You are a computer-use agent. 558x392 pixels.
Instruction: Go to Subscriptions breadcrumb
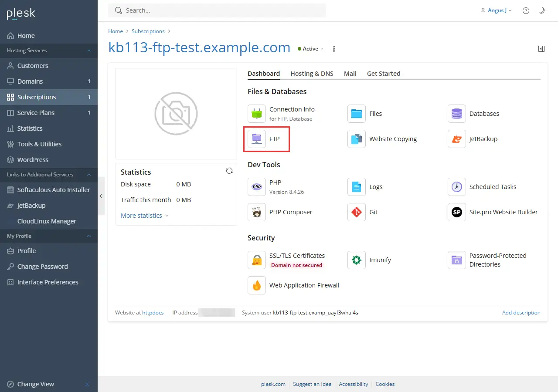tap(148, 31)
